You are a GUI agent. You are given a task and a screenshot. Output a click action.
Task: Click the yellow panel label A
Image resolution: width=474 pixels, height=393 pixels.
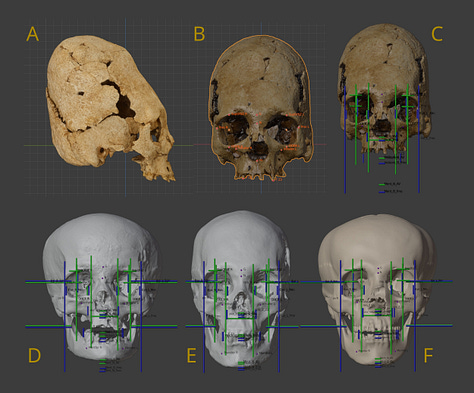tap(32, 34)
